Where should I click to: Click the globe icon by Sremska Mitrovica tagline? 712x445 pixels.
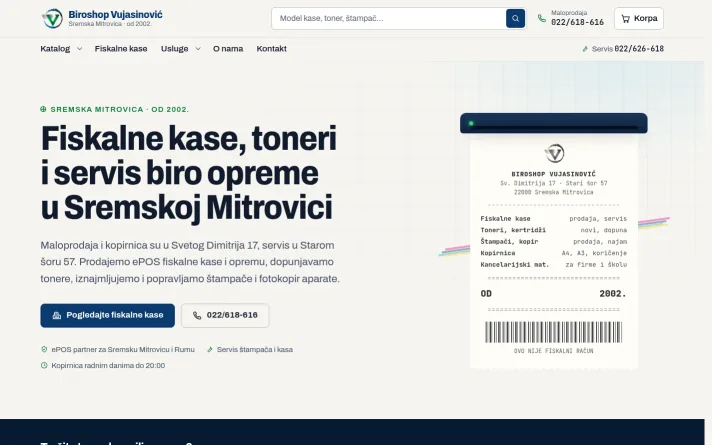(x=44, y=109)
